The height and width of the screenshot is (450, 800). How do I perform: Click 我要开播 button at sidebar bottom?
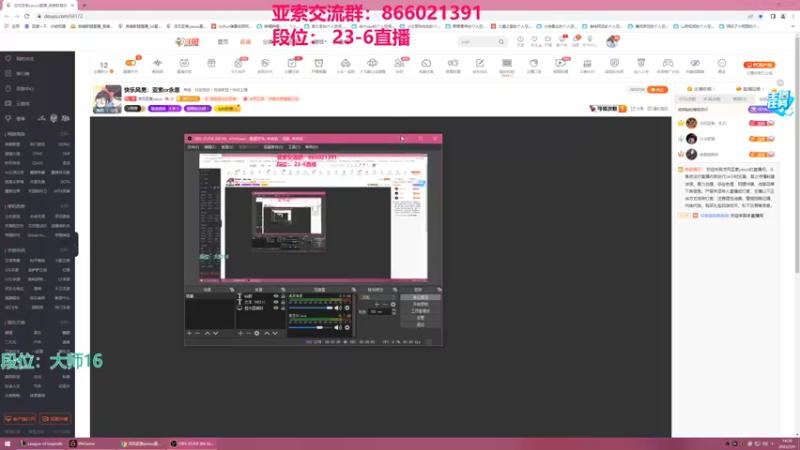55,419
